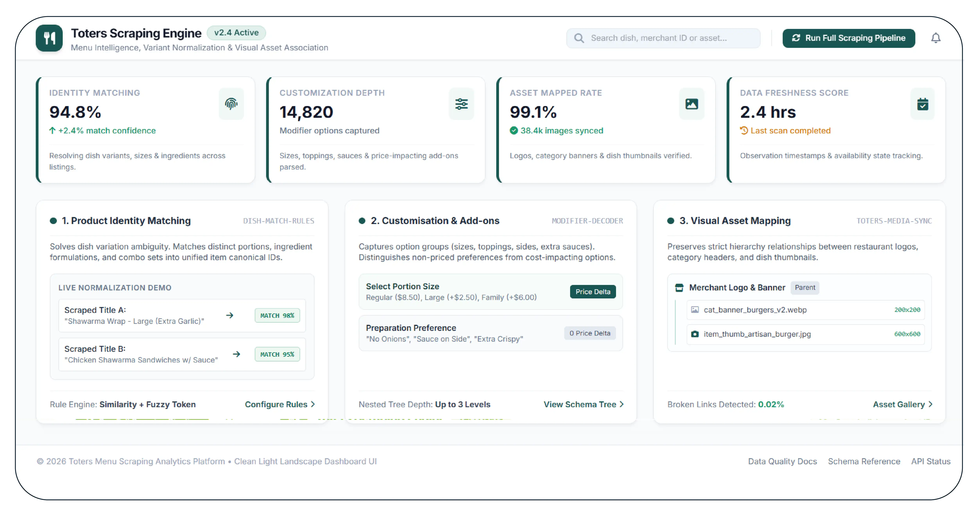Screen dimensions: 980x516
Task: Click the 600x600 dimension label
Action: pyautogui.click(x=907, y=334)
